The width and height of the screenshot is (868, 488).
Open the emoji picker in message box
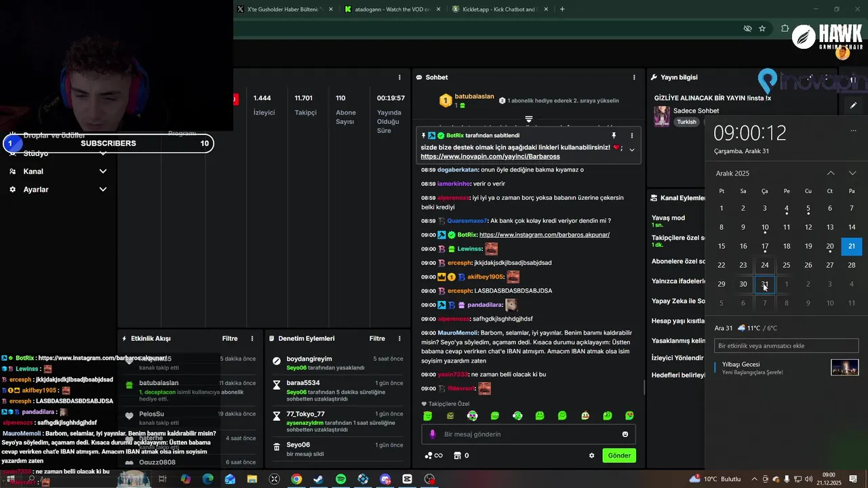pyautogui.click(x=625, y=434)
